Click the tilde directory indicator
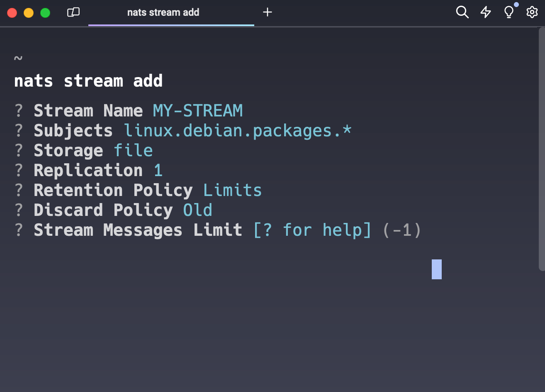Image resolution: width=545 pixels, height=392 pixels. (18, 58)
